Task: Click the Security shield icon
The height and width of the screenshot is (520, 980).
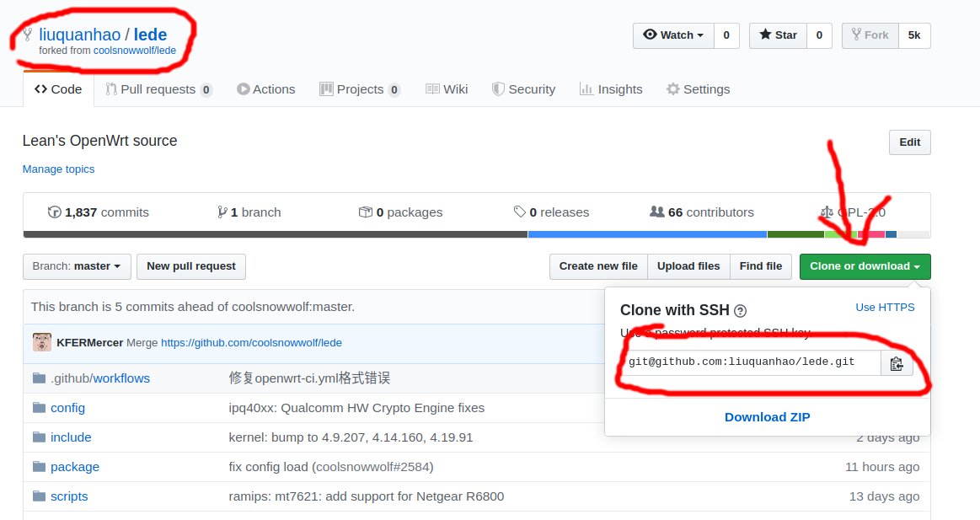Action: [498, 89]
